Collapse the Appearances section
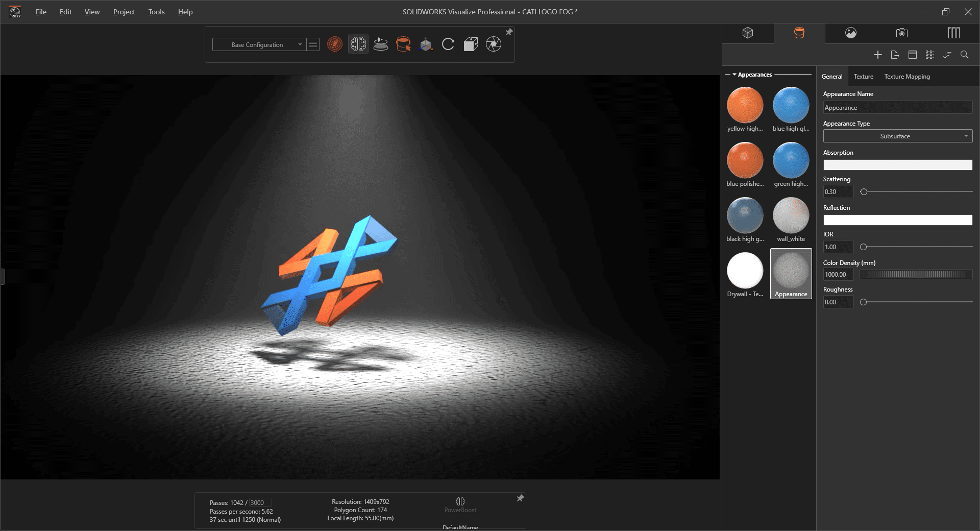Viewport: 980px width, 531px height. tap(734, 75)
